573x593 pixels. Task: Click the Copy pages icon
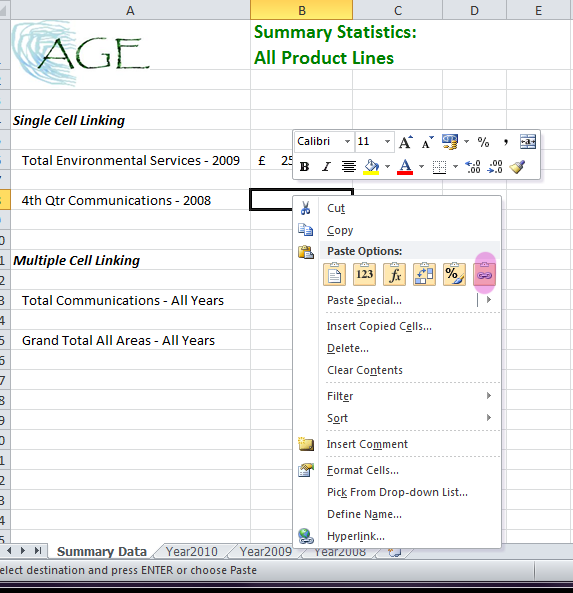pyautogui.click(x=305, y=230)
